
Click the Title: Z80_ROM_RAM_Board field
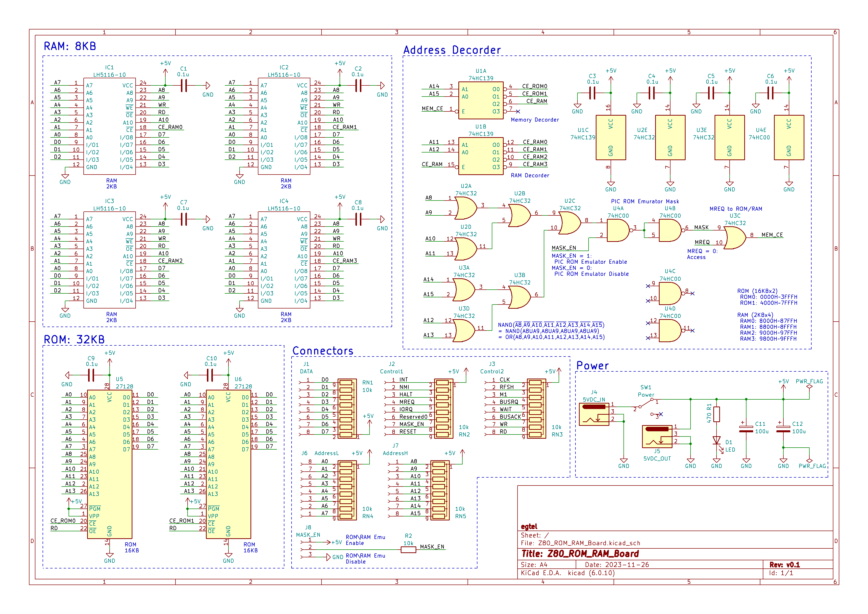tap(580, 554)
